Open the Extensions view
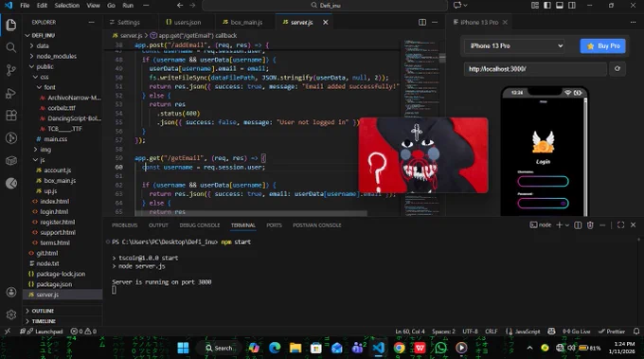Image resolution: width=644 pixels, height=359 pixels. click(11, 116)
